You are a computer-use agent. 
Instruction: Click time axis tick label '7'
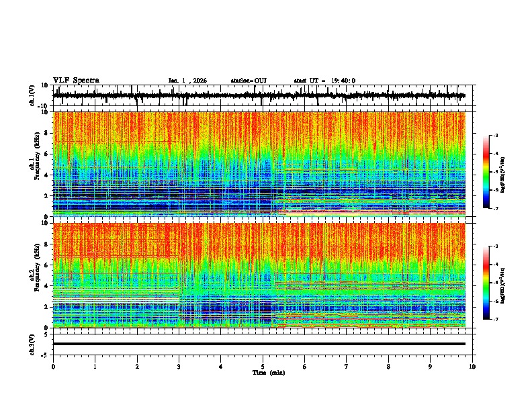347,367
